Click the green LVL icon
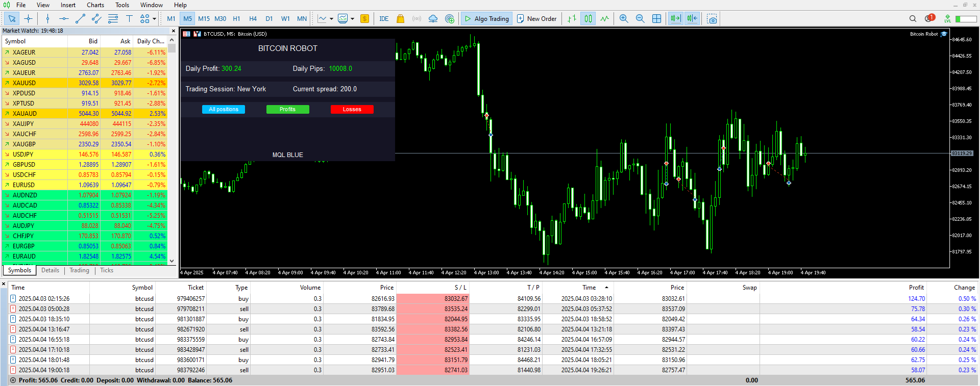The image size is (980, 386). tap(947, 19)
